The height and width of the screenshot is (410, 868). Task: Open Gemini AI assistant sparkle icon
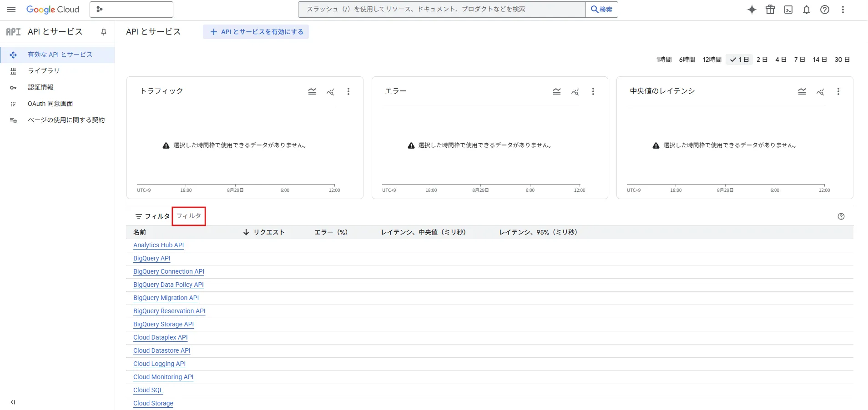click(x=752, y=10)
